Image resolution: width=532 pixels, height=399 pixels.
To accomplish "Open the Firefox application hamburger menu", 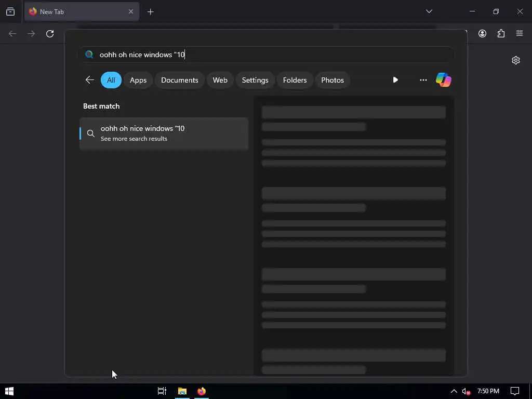I will tap(520, 33).
